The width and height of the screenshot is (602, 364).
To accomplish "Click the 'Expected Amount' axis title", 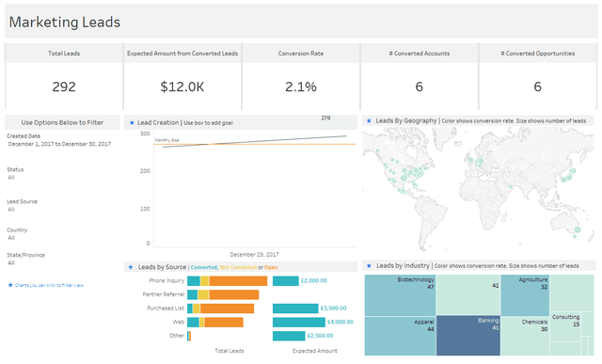I will pos(315,351).
